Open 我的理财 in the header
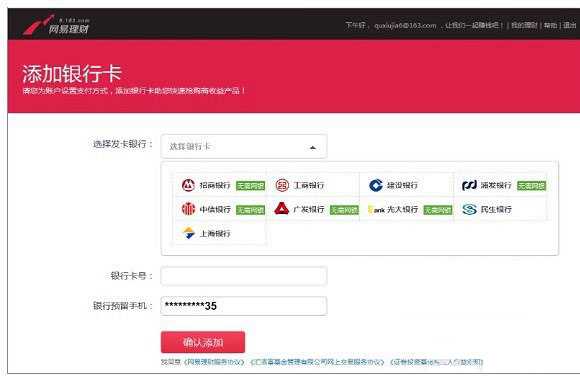The height and width of the screenshot is (380, 580). point(524,25)
